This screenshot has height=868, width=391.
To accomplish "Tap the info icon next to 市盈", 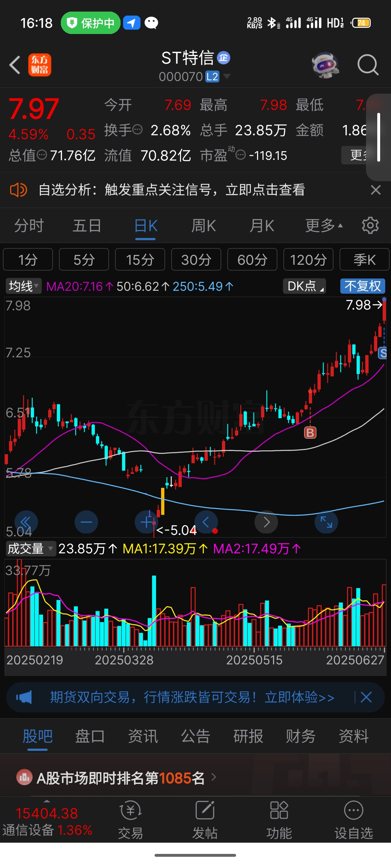I will [241, 155].
